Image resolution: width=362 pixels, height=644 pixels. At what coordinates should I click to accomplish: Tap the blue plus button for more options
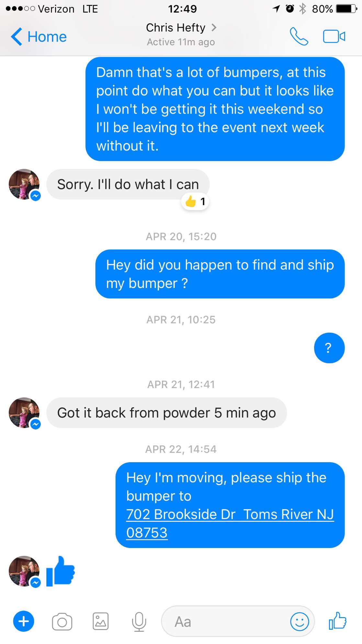coord(24,621)
